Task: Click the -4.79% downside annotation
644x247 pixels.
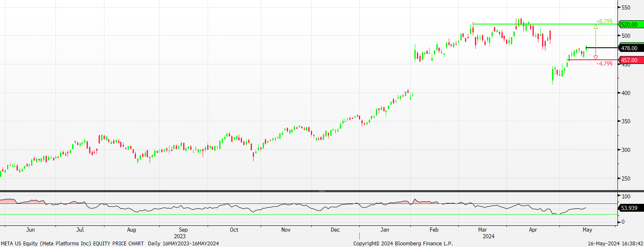Action: 604,64
